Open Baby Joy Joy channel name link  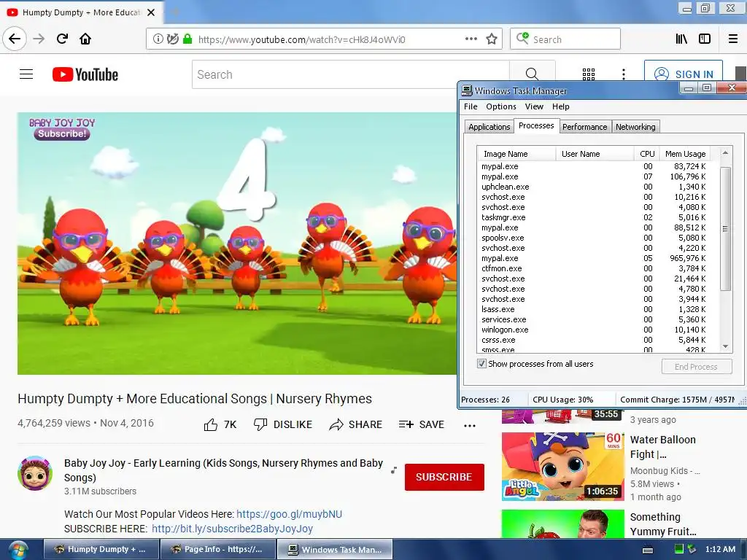pyautogui.click(x=223, y=470)
